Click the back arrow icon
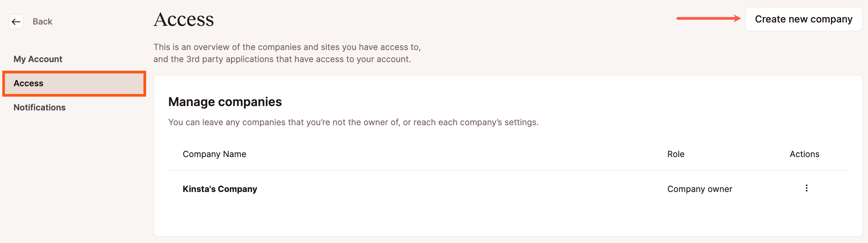 [x=16, y=22]
